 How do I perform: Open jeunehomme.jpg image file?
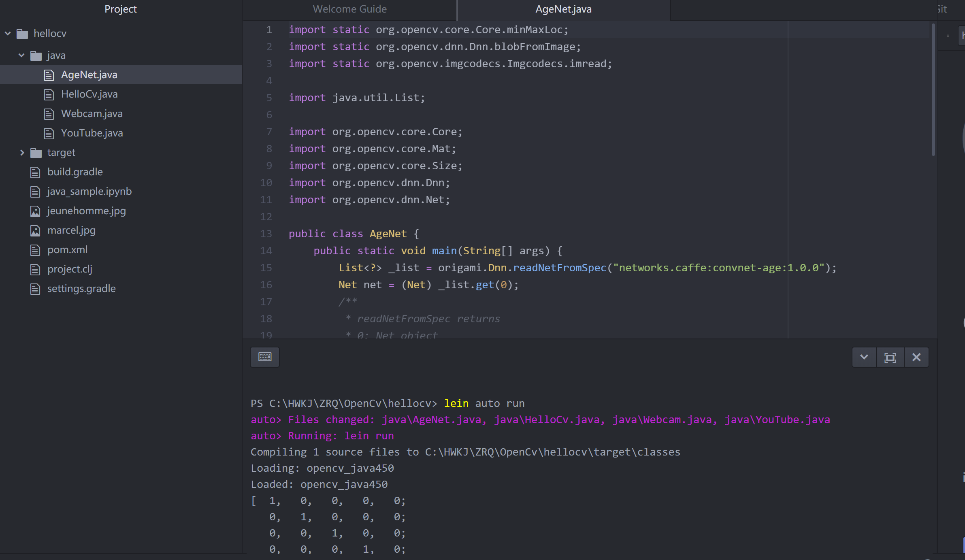(x=87, y=211)
